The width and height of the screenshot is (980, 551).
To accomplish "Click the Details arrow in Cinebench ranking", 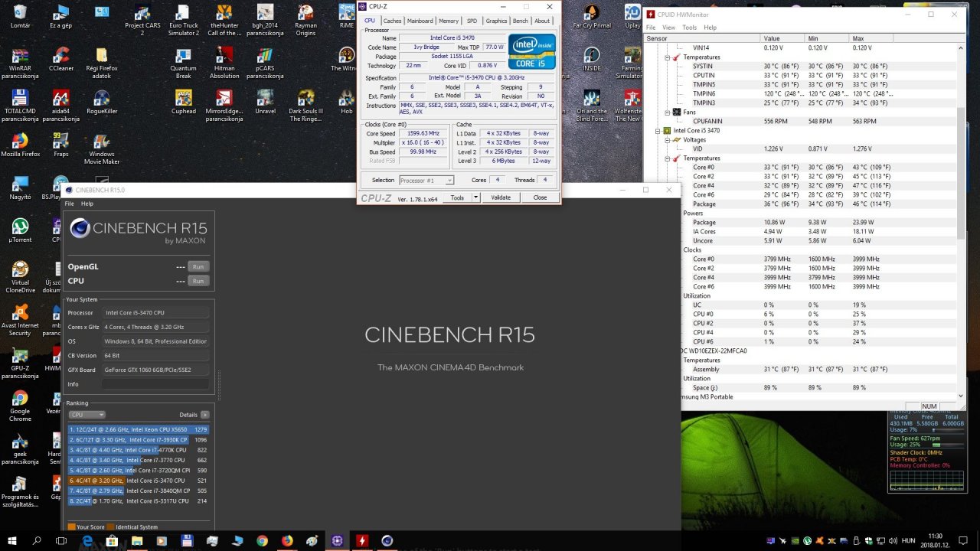I will click(x=204, y=415).
